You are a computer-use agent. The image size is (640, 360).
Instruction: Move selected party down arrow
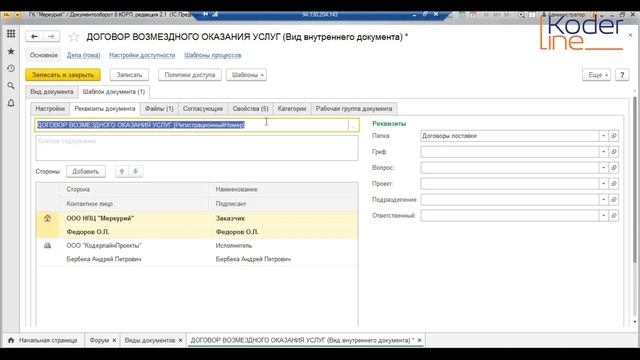point(136,171)
